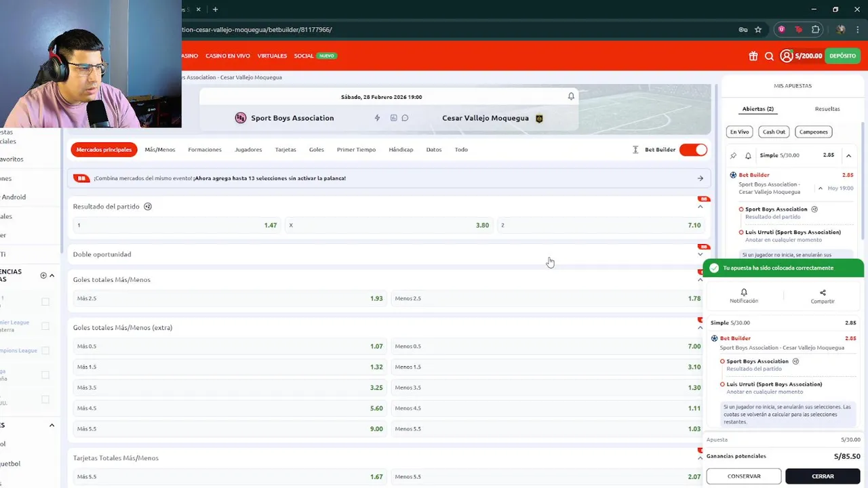The image size is (868, 488).
Task: Click the Bet Builder cursor icon beside toggle
Action: coord(635,150)
